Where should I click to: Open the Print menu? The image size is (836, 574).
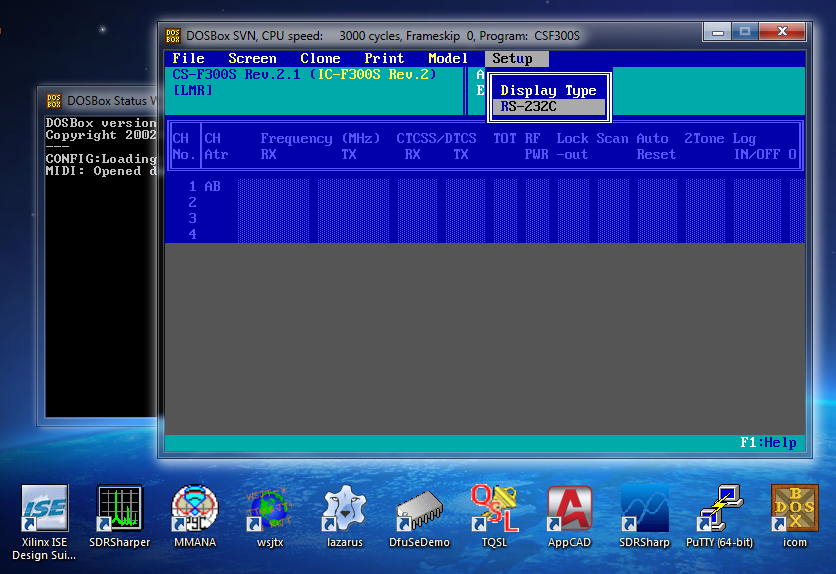[384, 59]
